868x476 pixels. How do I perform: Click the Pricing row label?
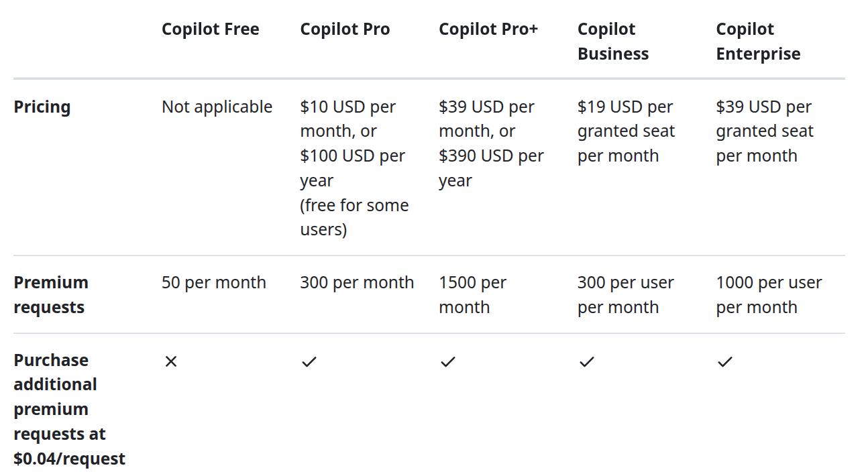(42, 107)
